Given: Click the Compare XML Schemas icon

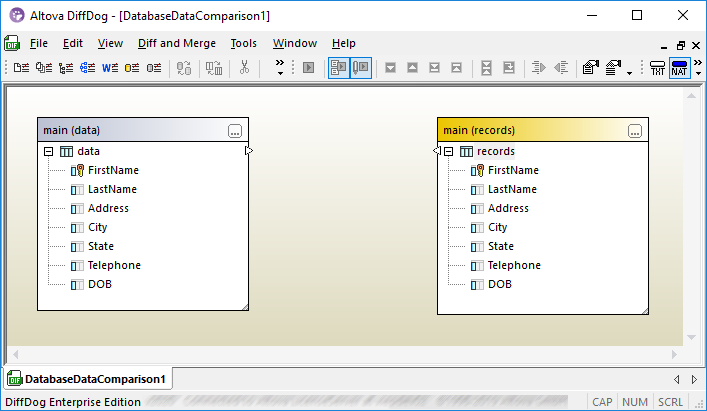Looking at the screenshot, I should [87, 68].
